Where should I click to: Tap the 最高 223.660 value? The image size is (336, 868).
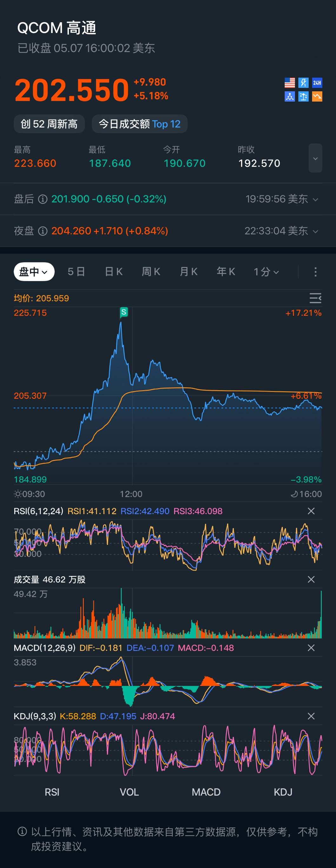35,163
